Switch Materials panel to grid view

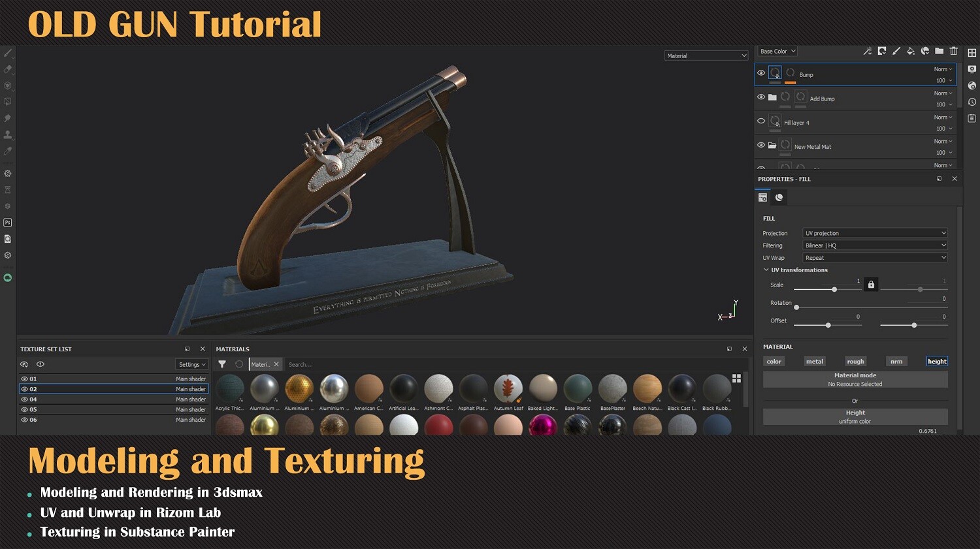point(737,379)
